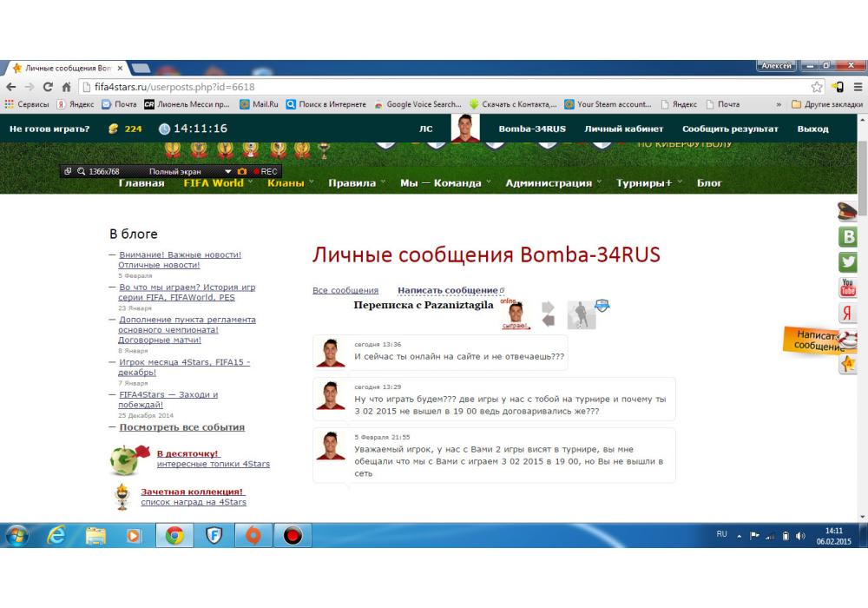Open Yandex sidebar icon
Image resolution: width=868 pixels, height=608 pixels.
pos(847,314)
